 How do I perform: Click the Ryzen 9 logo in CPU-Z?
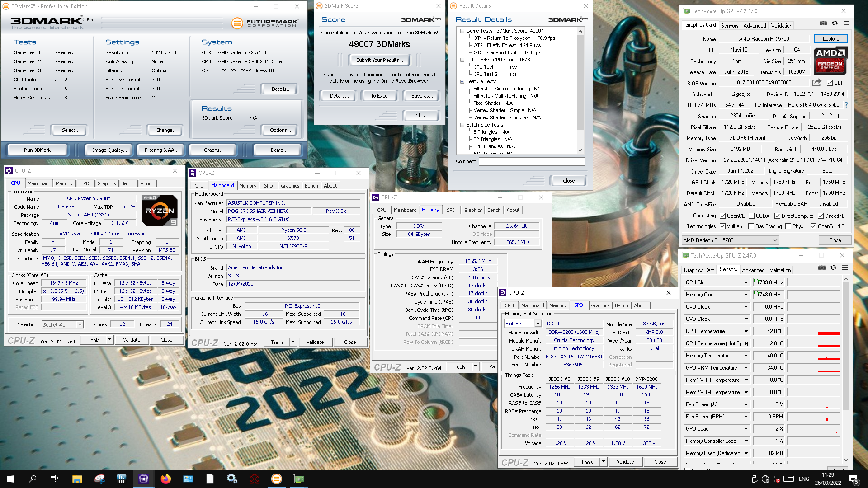point(160,211)
